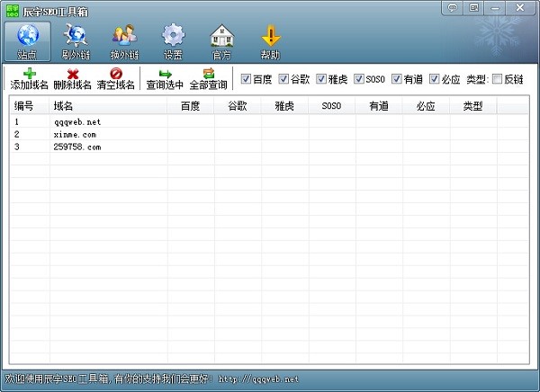Click 添加域名 green plus button
Image resolution: width=540 pixels, height=392 pixels.
[30, 79]
